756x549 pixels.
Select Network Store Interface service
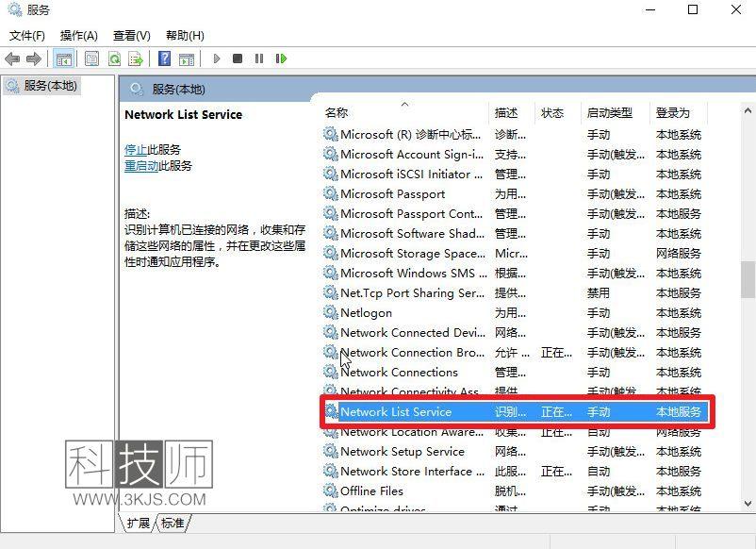click(x=514, y=471)
